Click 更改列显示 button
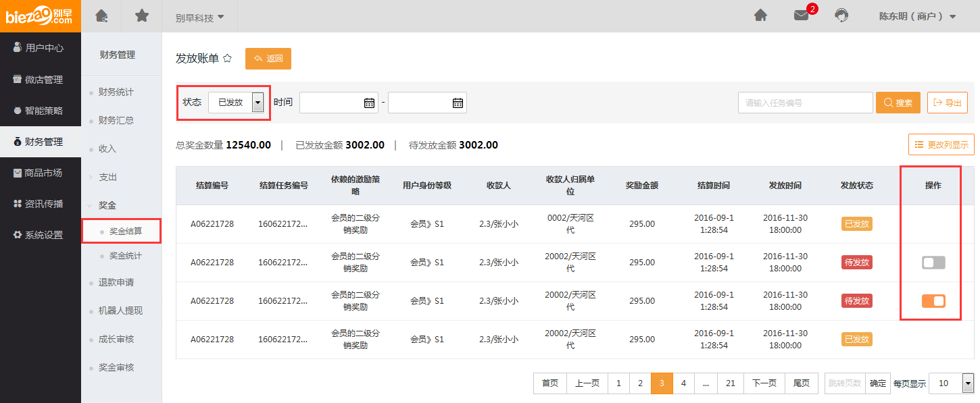 (941, 144)
